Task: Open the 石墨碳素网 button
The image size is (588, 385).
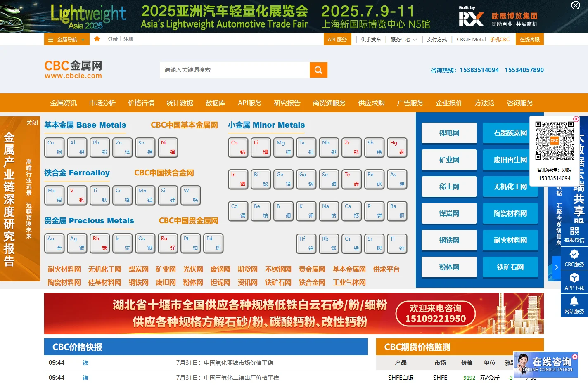Action: click(x=510, y=133)
